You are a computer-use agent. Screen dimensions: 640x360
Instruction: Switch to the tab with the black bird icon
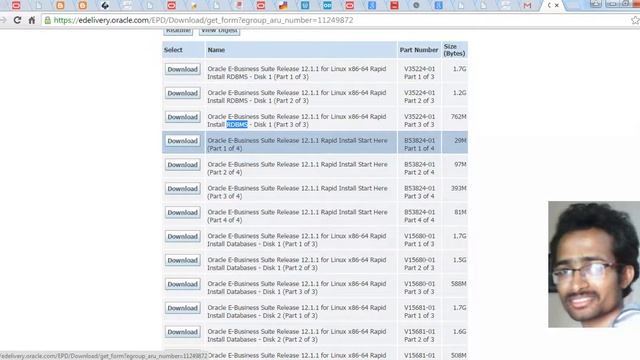point(105,5)
